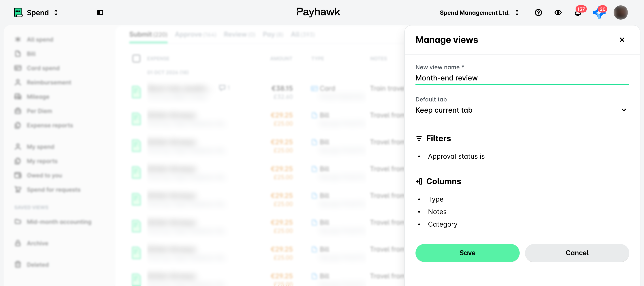
Task: Click the New view name input field
Action: point(522,78)
